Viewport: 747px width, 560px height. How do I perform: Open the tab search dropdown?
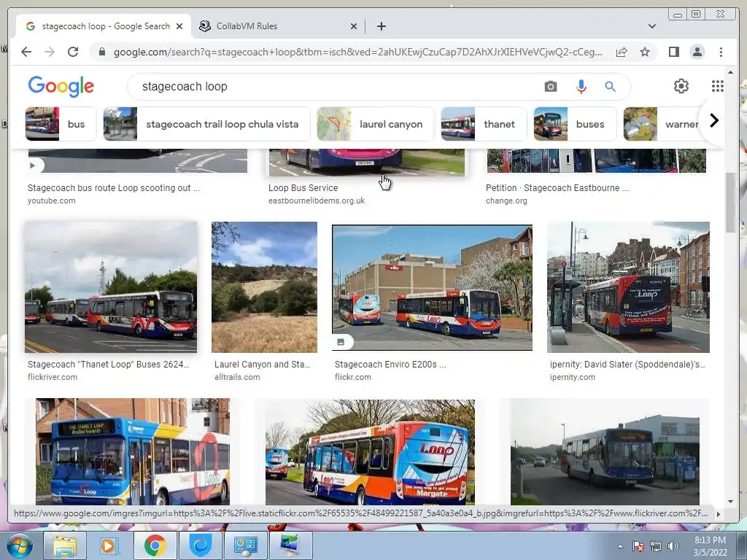tap(651, 26)
